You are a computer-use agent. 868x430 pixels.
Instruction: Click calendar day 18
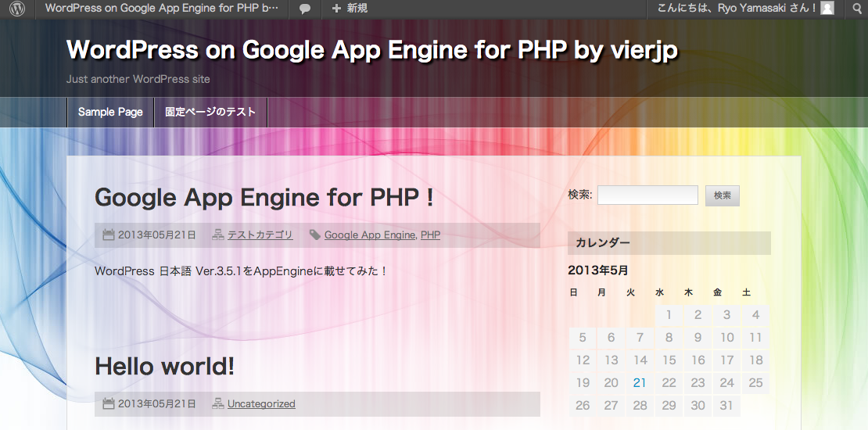pyautogui.click(x=755, y=360)
